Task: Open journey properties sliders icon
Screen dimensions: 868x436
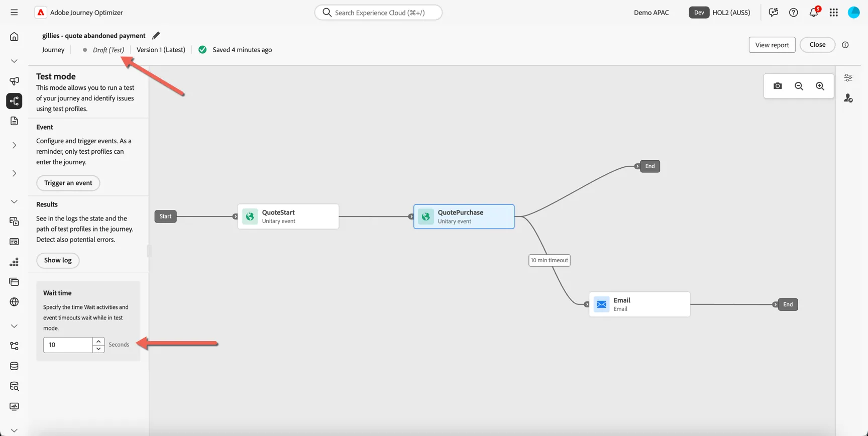Action: tap(848, 78)
